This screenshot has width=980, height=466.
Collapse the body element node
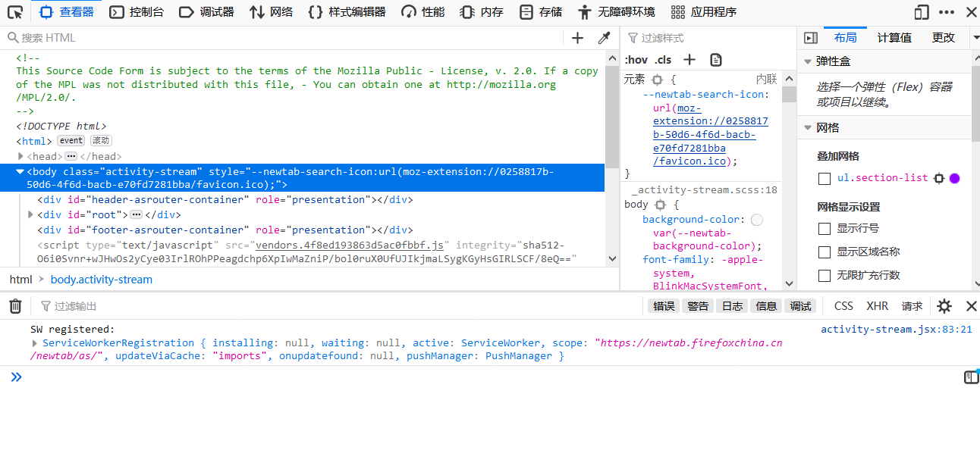click(20, 171)
